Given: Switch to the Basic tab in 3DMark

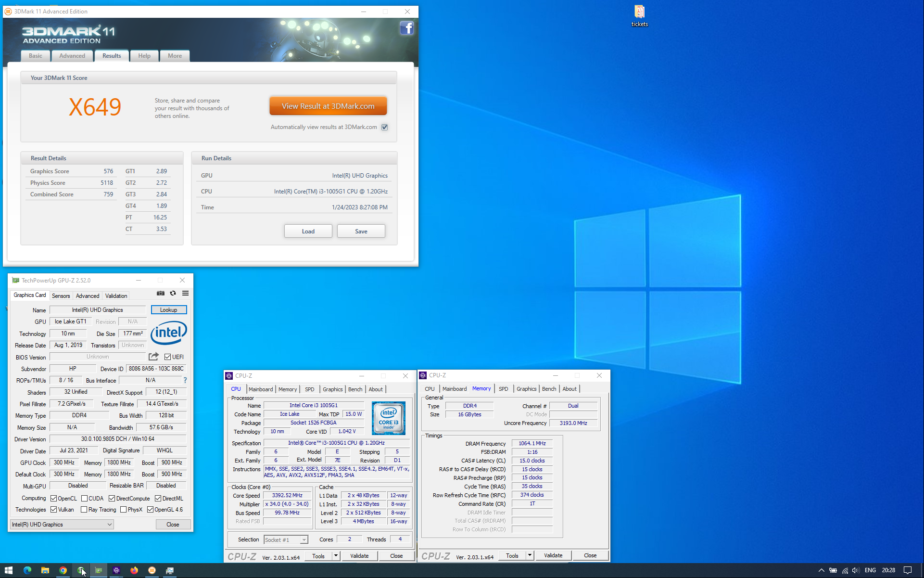Looking at the screenshot, I should pyautogui.click(x=36, y=56).
